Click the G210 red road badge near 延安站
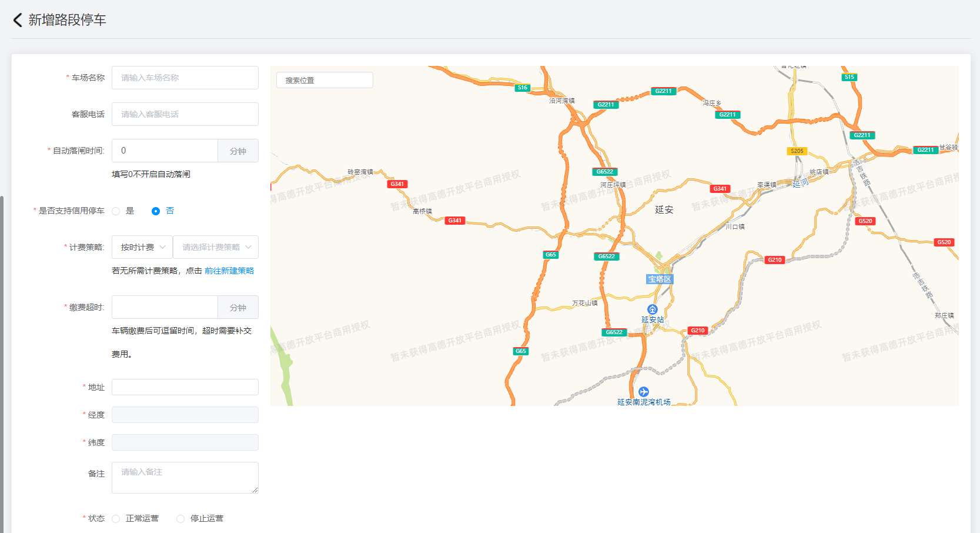980x533 pixels. (x=697, y=331)
